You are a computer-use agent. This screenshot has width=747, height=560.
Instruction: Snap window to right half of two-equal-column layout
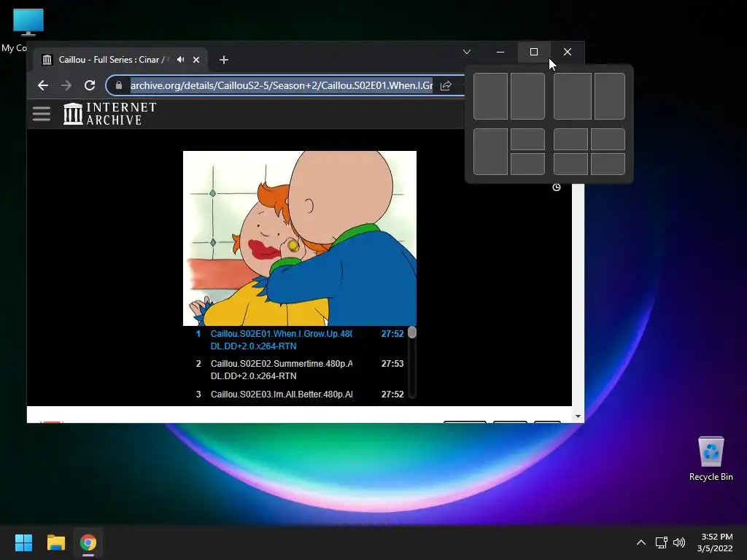click(527, 96)
